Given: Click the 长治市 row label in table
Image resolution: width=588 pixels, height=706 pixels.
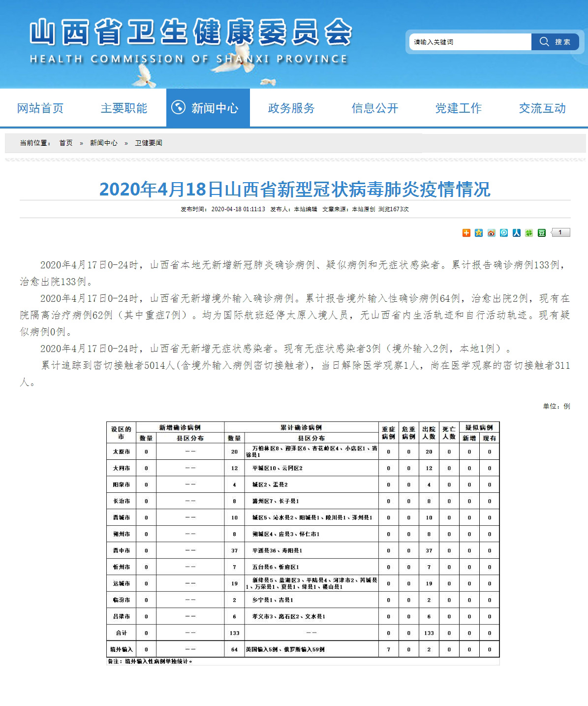Looking at the screenshot, I should point(122,501).
